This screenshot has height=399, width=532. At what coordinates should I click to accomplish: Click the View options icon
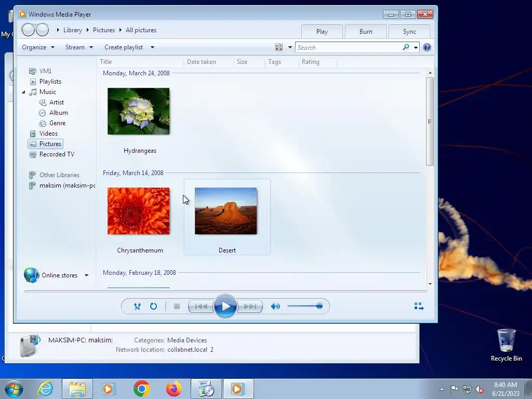click(x=278, y=47)
